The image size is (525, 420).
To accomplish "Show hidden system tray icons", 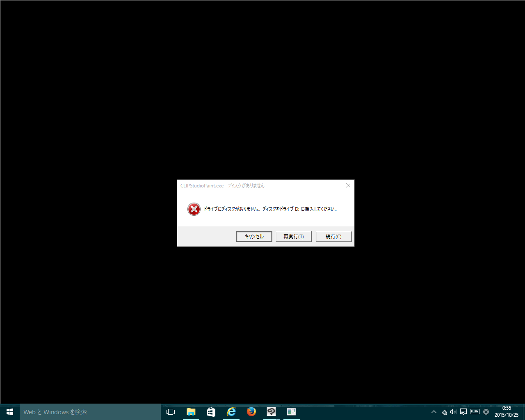I will [x=434, y=412].
